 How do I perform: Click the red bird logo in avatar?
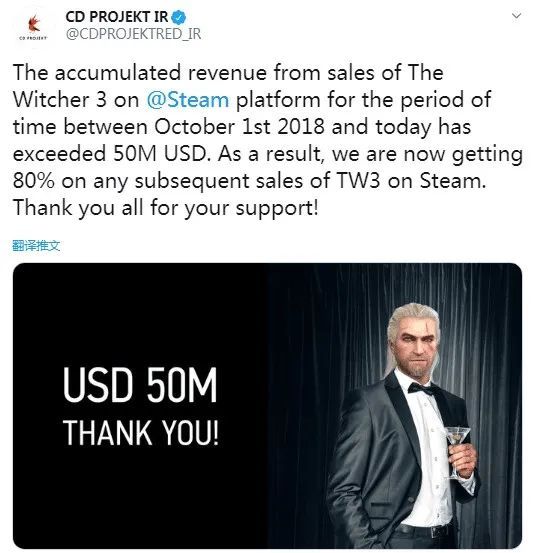tap(34, 24)
